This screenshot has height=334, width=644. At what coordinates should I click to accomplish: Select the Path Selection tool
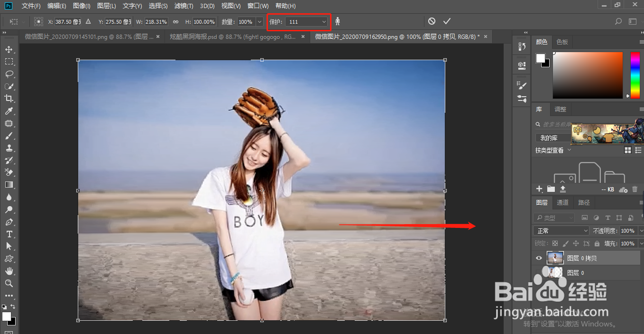(x=9, y=246)
